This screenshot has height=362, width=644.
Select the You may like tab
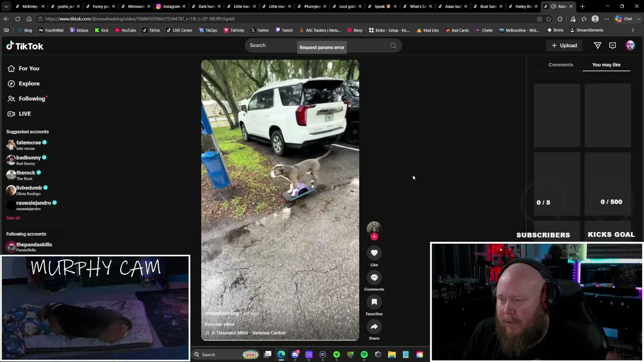pyautogui.click(x=606, y=65)
